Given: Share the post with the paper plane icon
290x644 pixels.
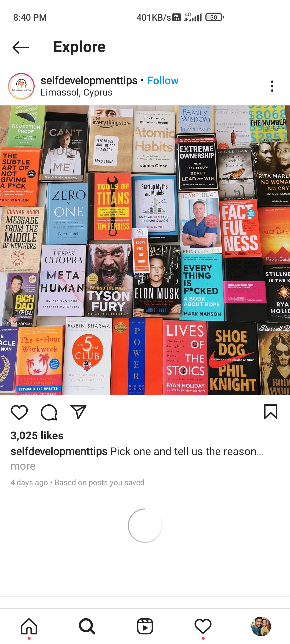Looking at the screenshot, I should pyautogui.click(x=78, y=412).
